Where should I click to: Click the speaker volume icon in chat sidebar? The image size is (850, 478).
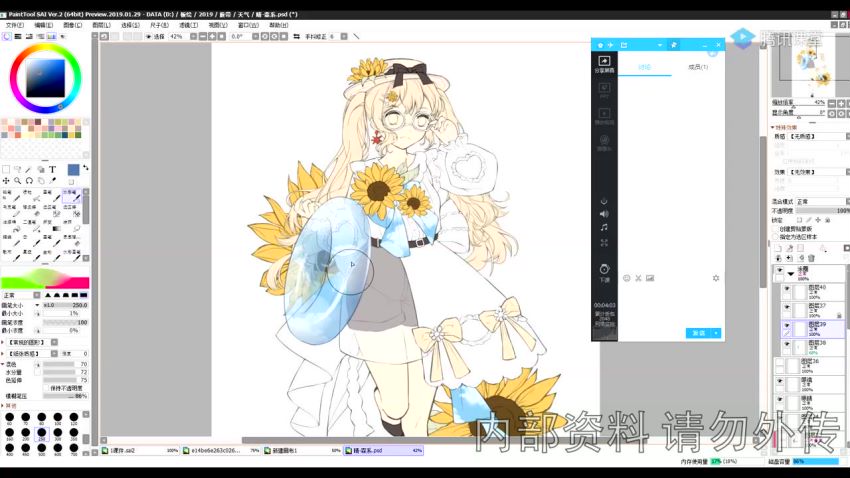tap(604, 214)
